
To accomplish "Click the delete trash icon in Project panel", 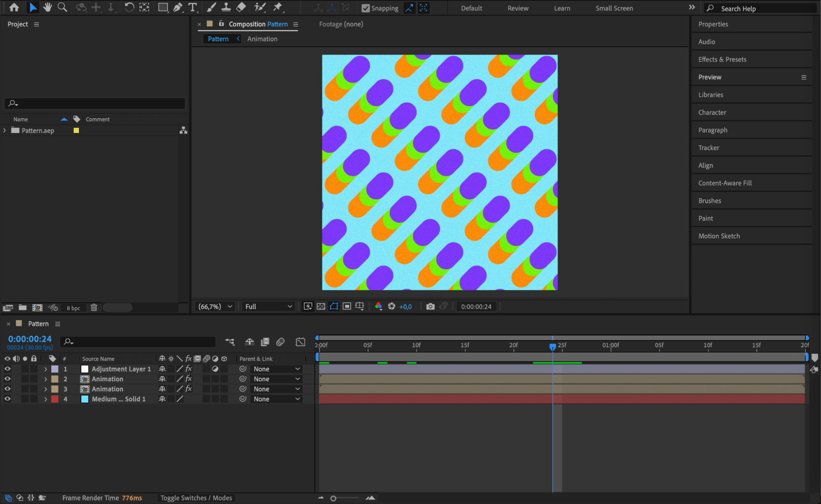I will click(x=94, y=307).
